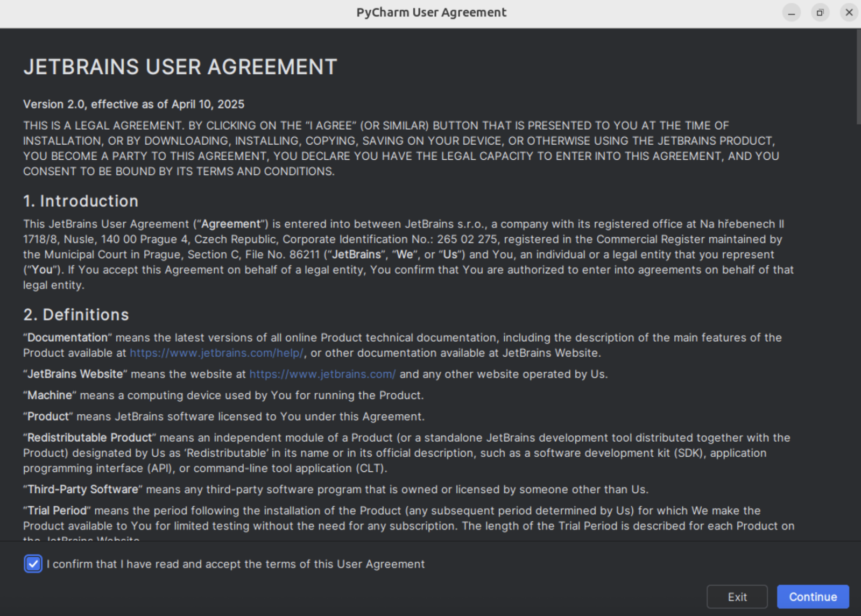Click the '2. Definitions' section heading
This screenshot has height=616, width=861.
coord(76,315)
